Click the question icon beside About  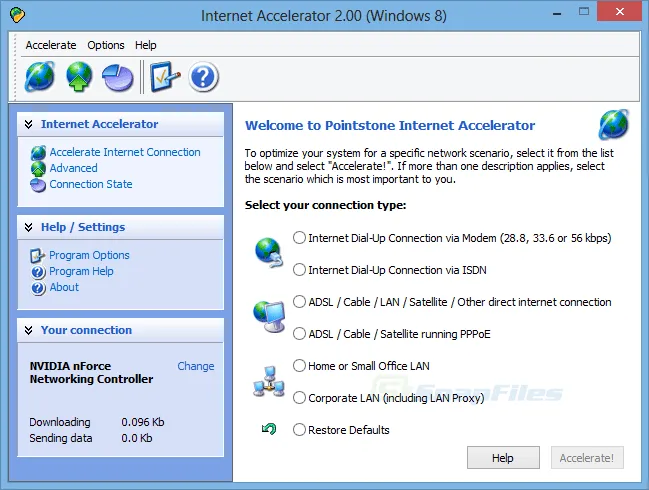pyautogui.click(x=38, y=288)
